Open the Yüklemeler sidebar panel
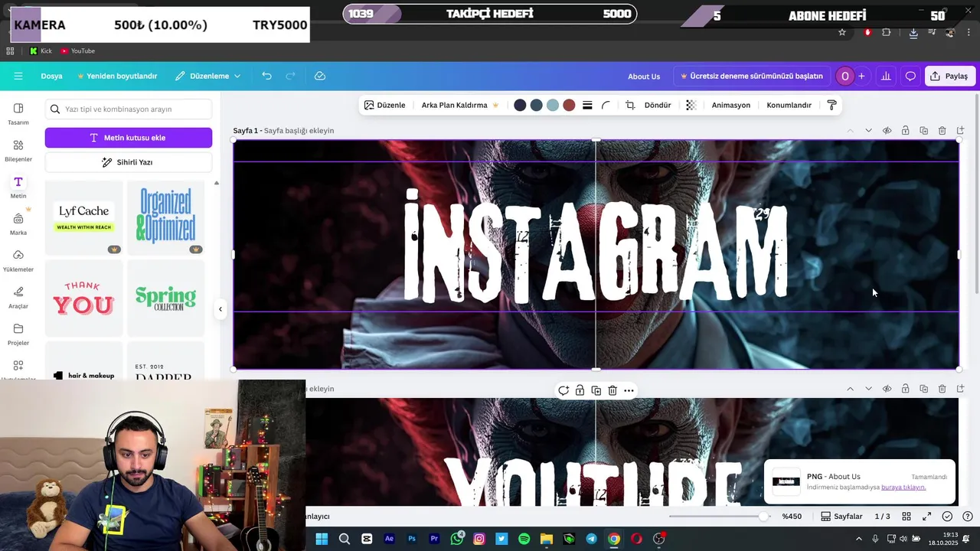Viewport: 980px width, 551px height. 18,260
